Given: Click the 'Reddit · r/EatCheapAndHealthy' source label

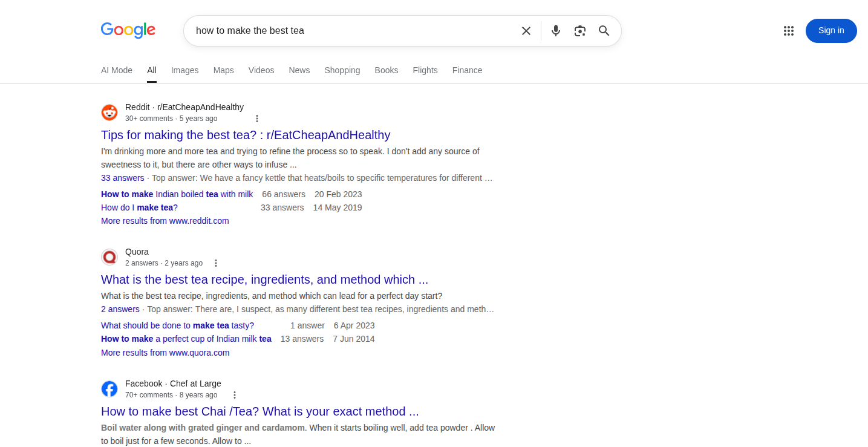Looking at the screenshot, I should pyautogui.click(x=184, y=107).
